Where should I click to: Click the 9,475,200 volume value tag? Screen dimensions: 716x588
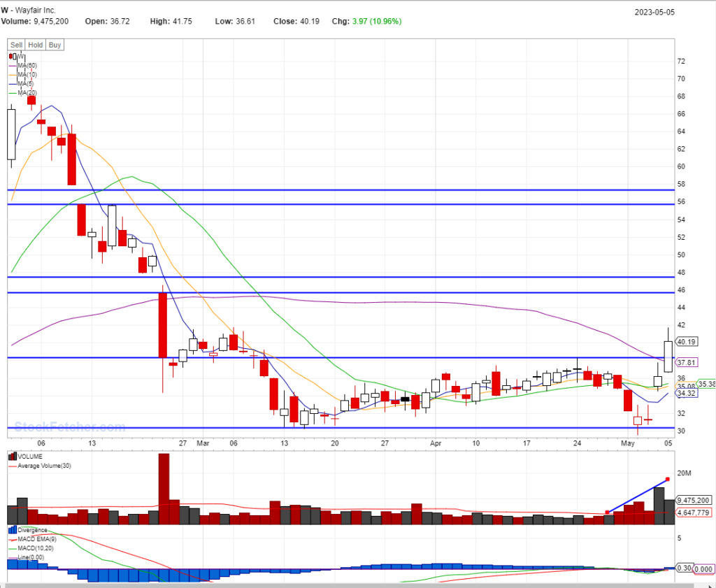click(x=694, y=501)
